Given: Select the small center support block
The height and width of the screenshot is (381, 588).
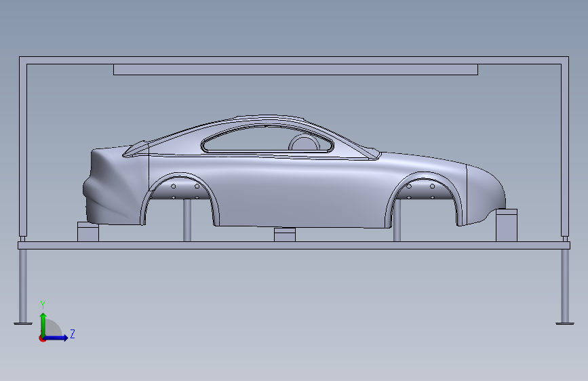Looking at the screenshot, I should pyautogui.click(x=285, y=235).
